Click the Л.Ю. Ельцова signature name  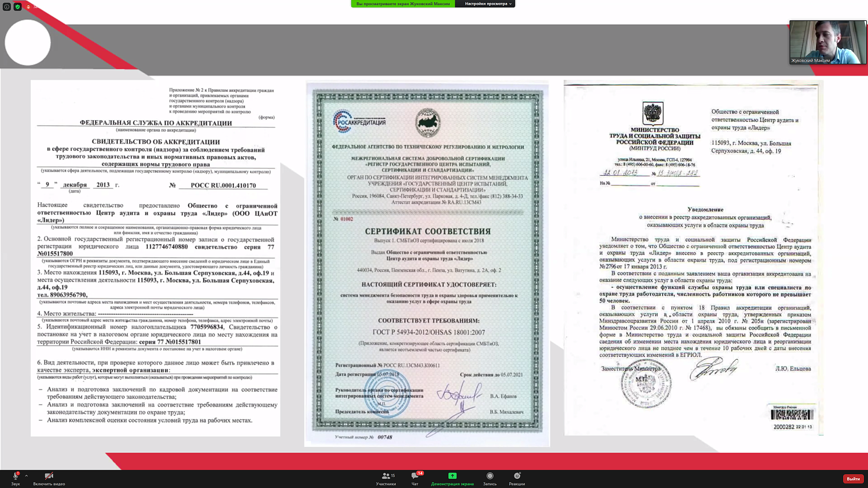click(793, 368)
